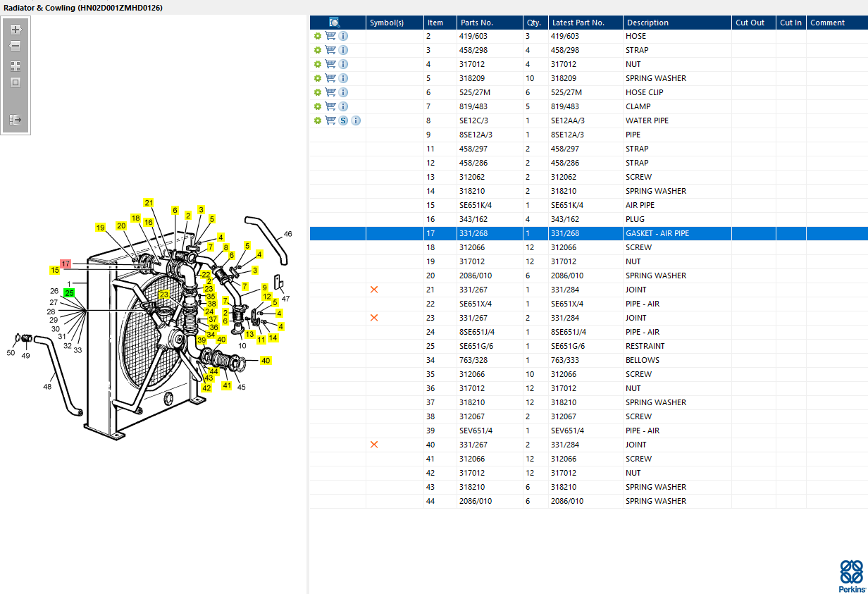Click red X symbol for item 21

[374, 290]
